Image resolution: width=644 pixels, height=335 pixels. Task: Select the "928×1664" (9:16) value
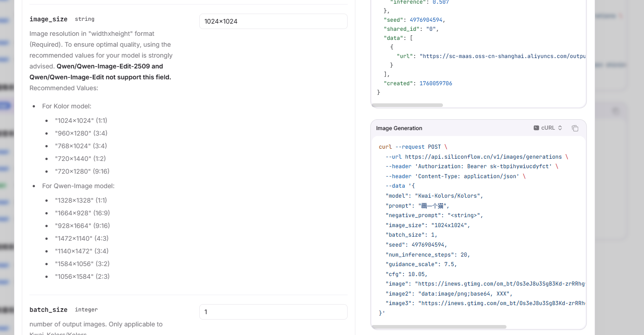click(83, 226)
